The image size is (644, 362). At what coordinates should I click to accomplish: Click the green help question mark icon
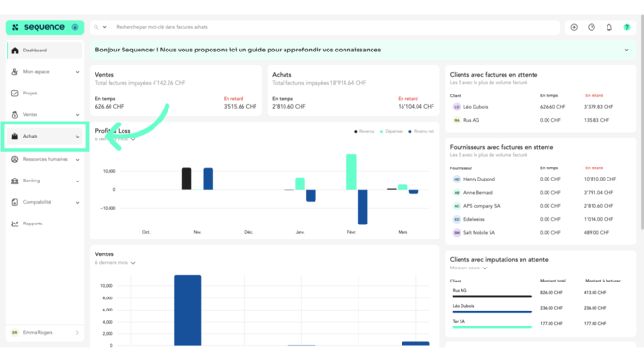[x=627, y=27]
